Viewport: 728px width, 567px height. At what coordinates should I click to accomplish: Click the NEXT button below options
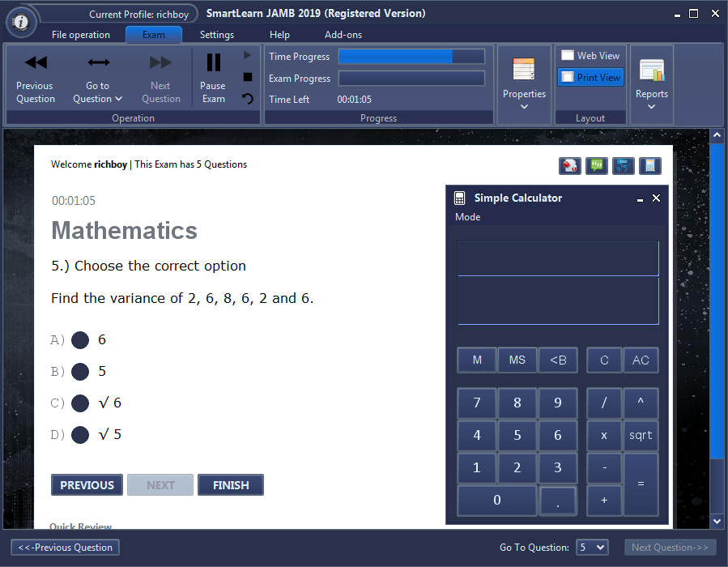(x=160, y=485)
